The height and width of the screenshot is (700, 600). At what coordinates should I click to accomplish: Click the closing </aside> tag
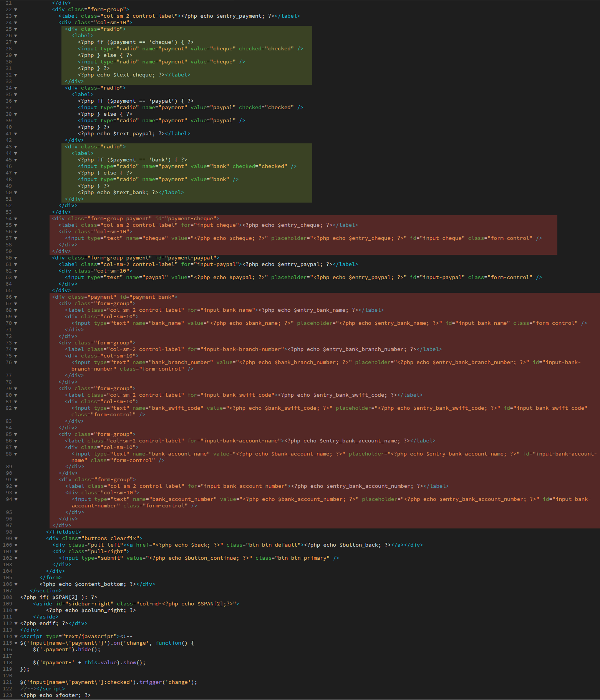pyautogui.click(x=46, y=617)
